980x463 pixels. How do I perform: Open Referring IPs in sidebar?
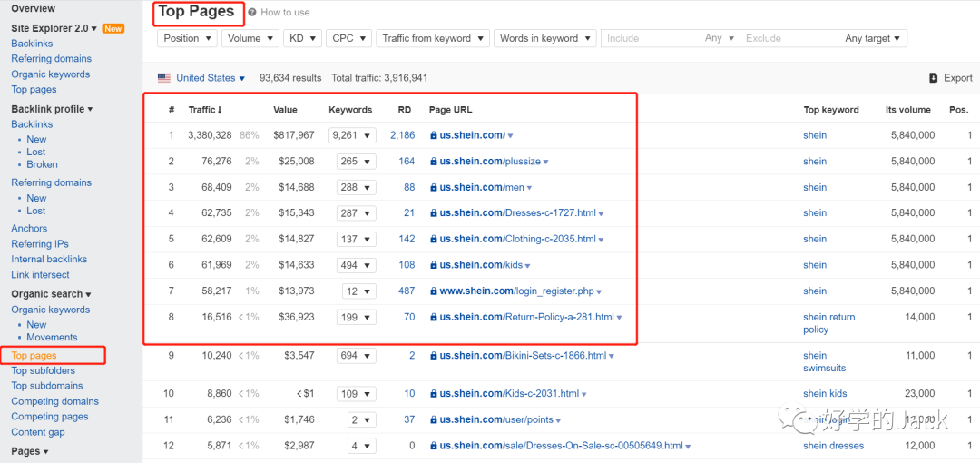(40, 244)
